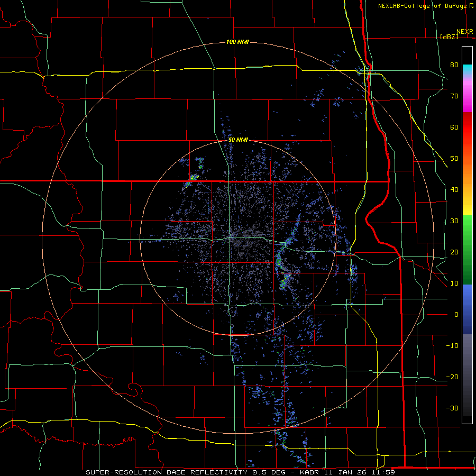Viewport: 476px width, 476px height.
Task: Click the 10 value on the dBZ scale
Action: pyautogui.click(x=454, y=283)
